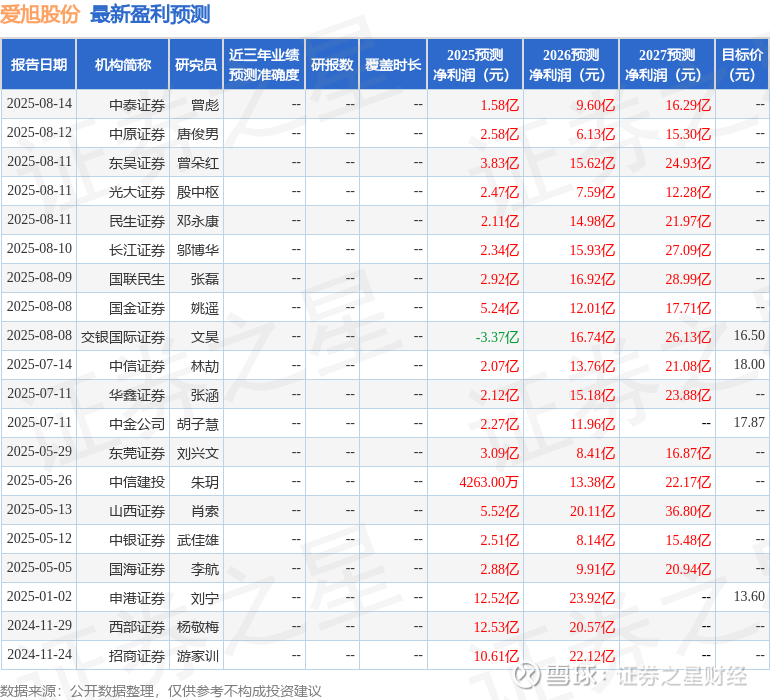The height and width of the screenshot is (700, 770).
Task: Click researcher name 殷中枢
Action: pos(198,192)
